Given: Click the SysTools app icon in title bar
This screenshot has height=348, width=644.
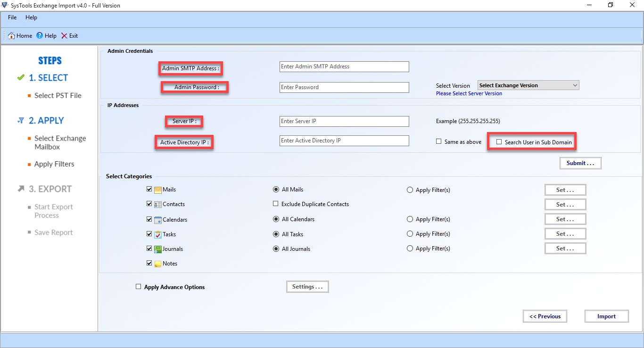Looking at the screenshot, I should (4, 5).
